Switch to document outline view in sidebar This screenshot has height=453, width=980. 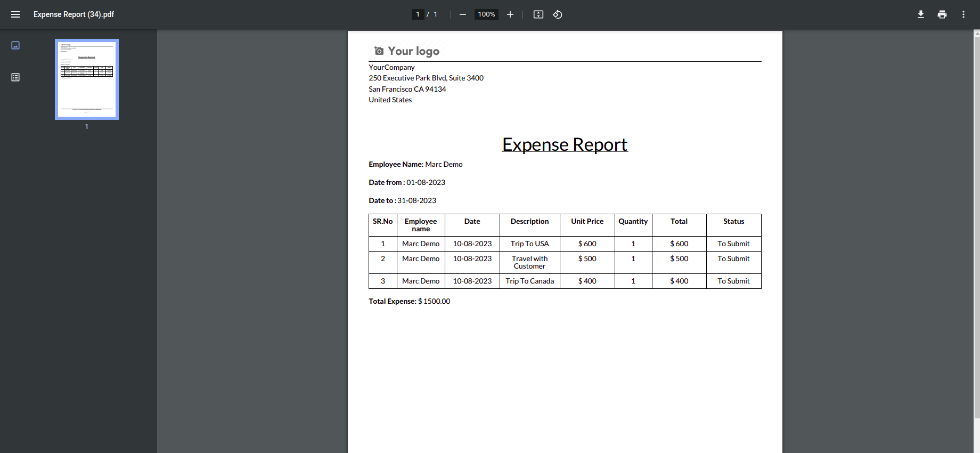[15, 77]
